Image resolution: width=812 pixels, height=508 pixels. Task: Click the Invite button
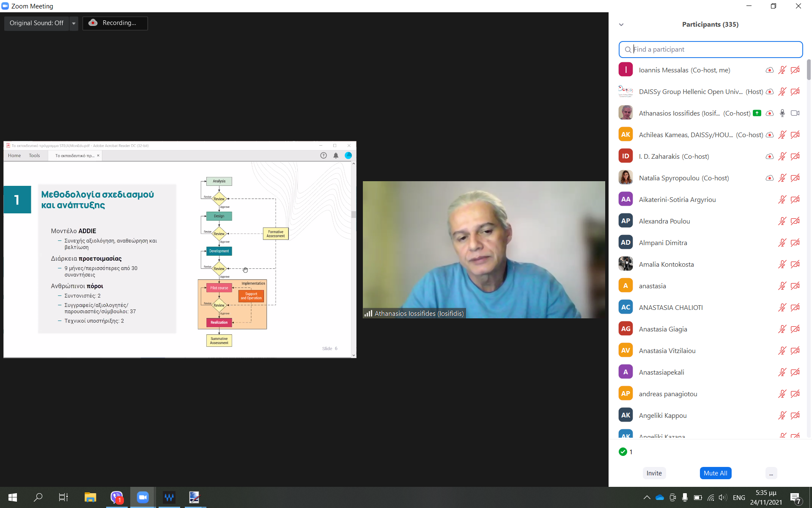(654, 473)
